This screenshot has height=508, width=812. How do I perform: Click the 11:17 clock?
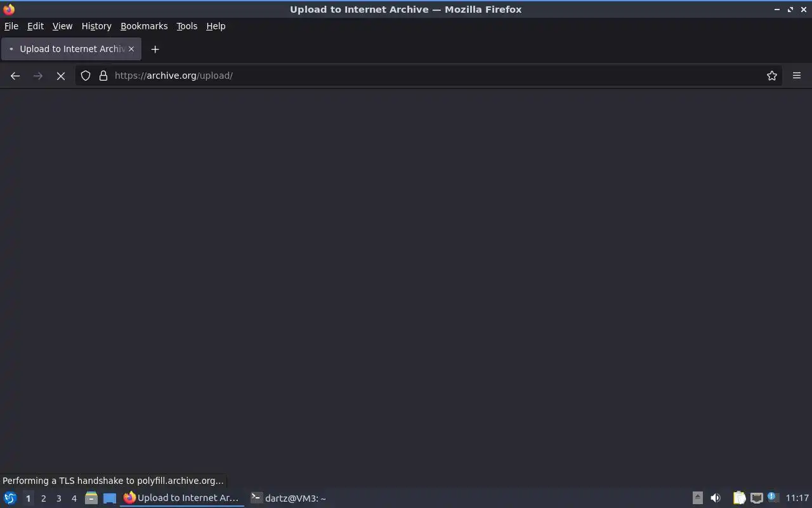tap(797, 498)
